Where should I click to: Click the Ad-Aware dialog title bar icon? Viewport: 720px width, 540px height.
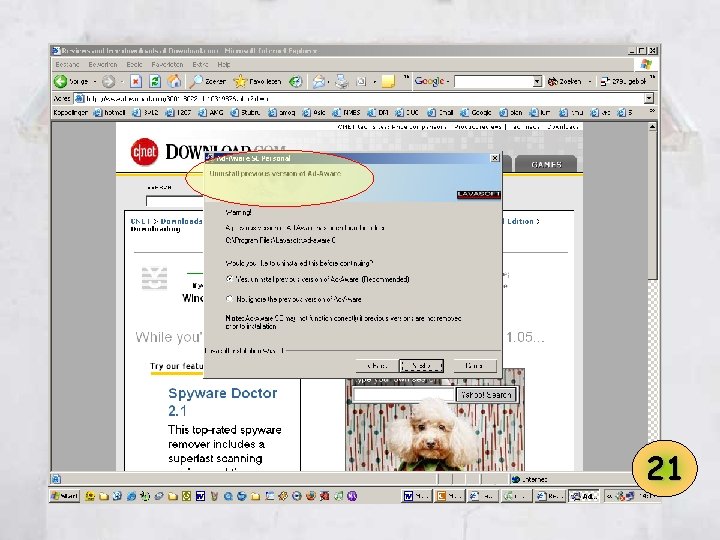coord(209,158)
